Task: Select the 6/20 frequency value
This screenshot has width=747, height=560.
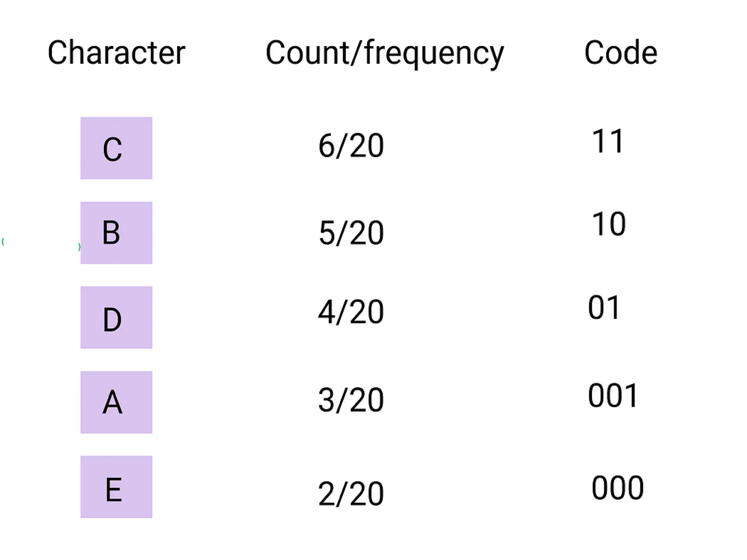Action: (351, 146)
